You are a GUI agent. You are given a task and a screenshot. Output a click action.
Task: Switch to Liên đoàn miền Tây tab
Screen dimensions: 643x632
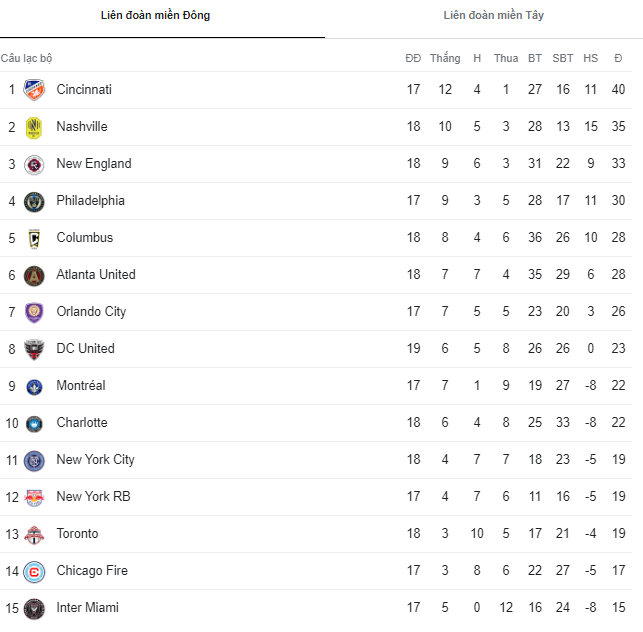[x=494, y=16]
